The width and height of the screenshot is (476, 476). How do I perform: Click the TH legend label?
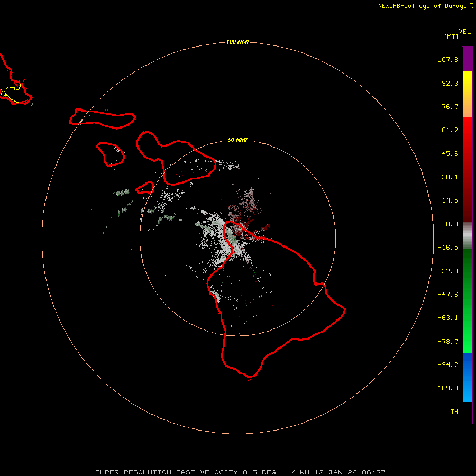[x=454, y=412]
